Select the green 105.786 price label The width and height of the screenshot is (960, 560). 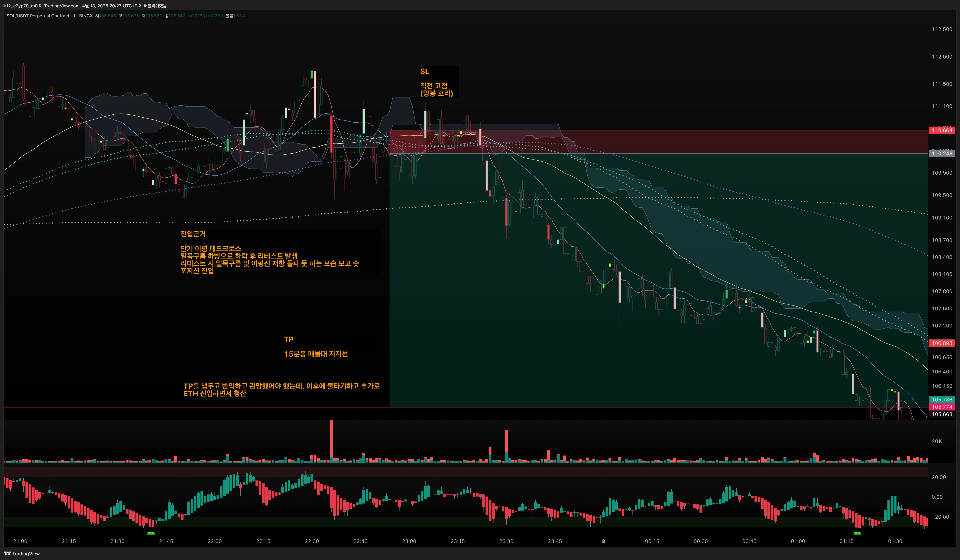(x=942, y=400)
